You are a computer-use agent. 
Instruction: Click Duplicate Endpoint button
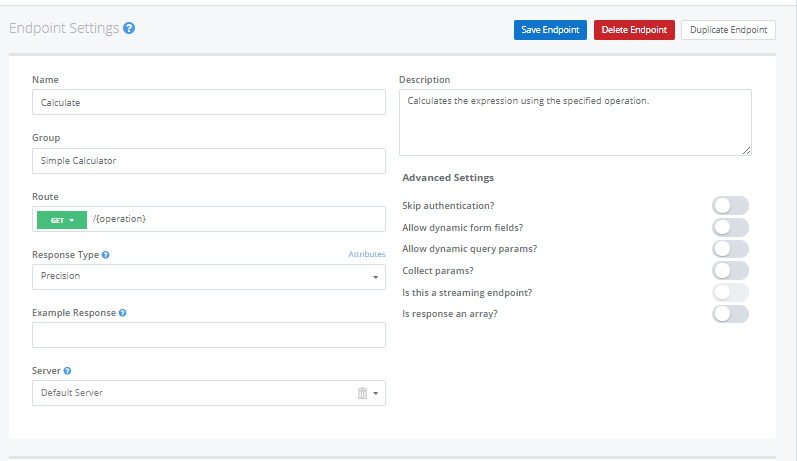[x=728, y=30]
